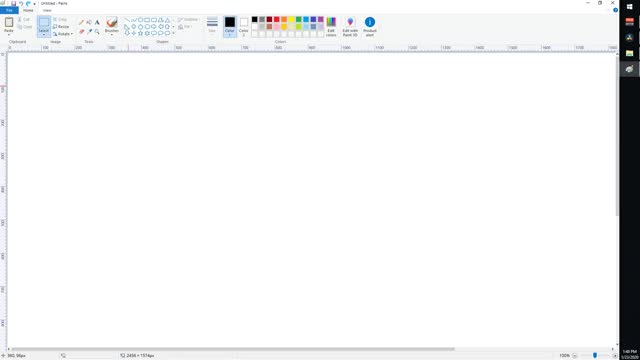Select the Pencil tool
Viewport: 640px width, 360px height.
tap(81, 22)
